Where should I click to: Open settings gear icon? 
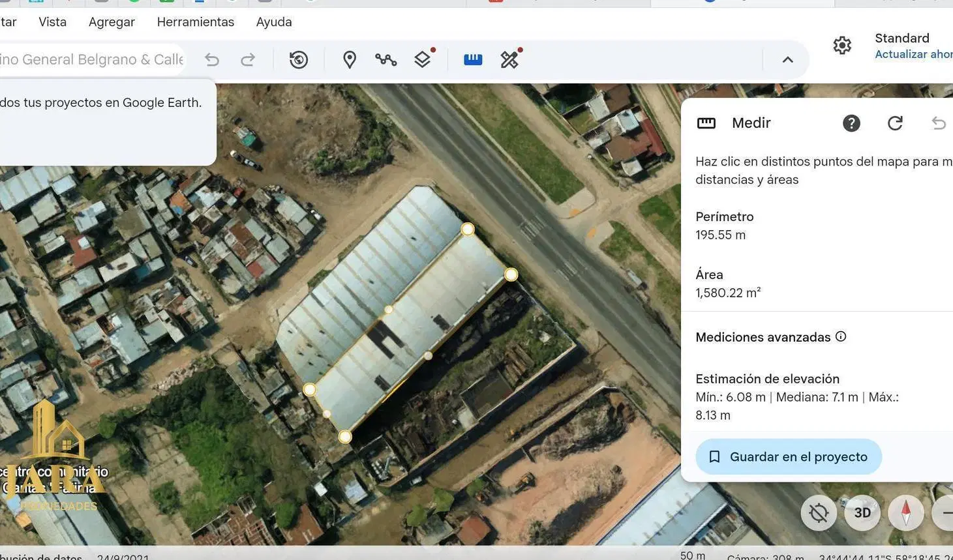coord(842,46)
